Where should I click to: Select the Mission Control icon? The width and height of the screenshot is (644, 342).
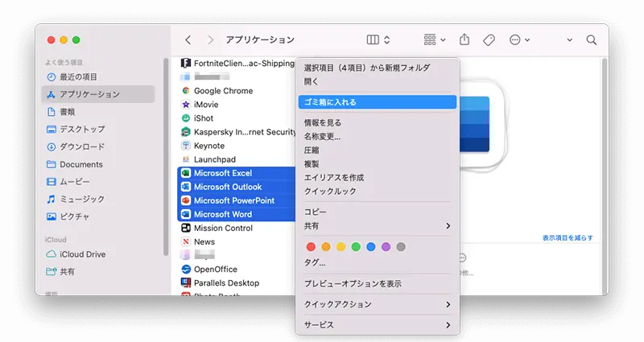coord(186,228)
